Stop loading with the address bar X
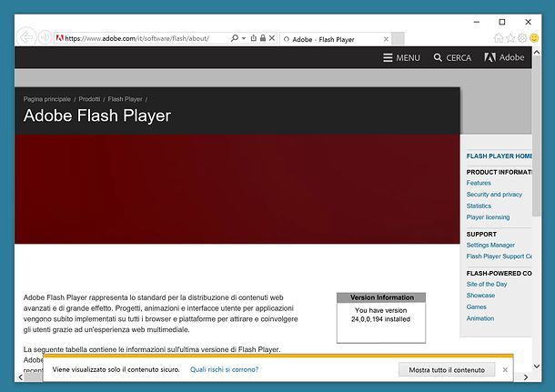The width and height of the screenshot is (555, 392). [272, 38]
